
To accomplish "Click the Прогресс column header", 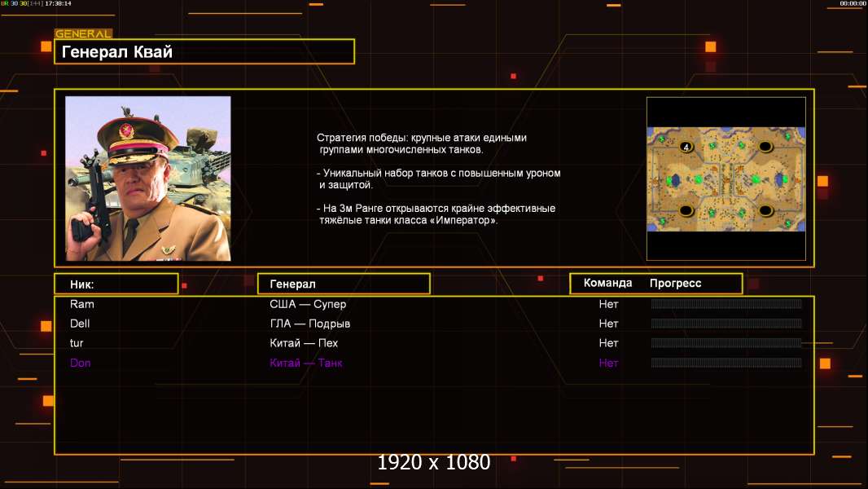I will 675,284.
